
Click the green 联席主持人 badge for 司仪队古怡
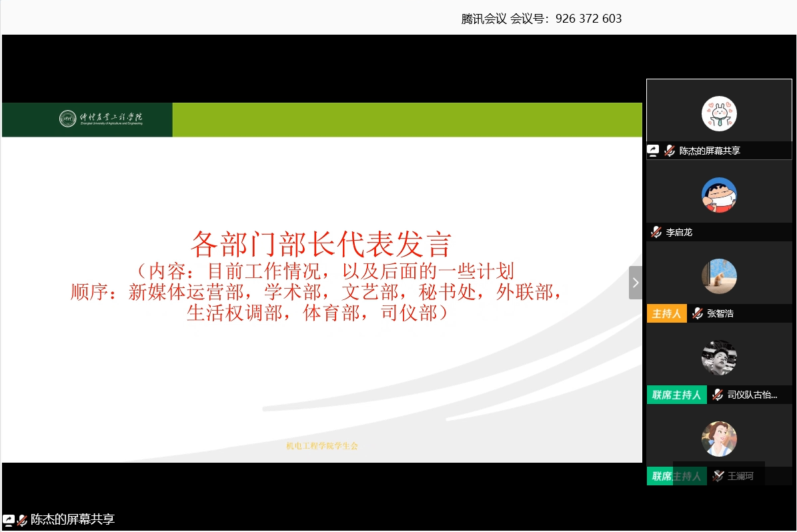(x=676, y=395)
